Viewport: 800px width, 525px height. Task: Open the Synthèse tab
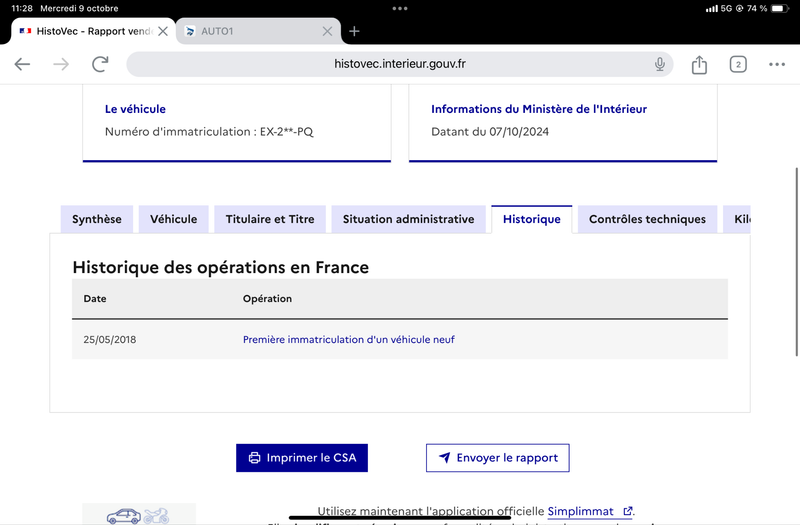[x=96, y=219]
